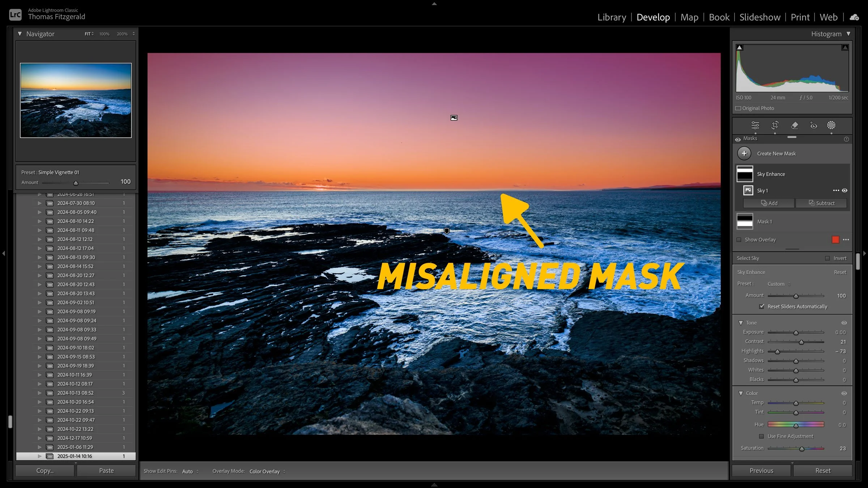Screen dimensions: 868x488
Task: Select the Crop overlay tool
Action: (x=775, y=125)
